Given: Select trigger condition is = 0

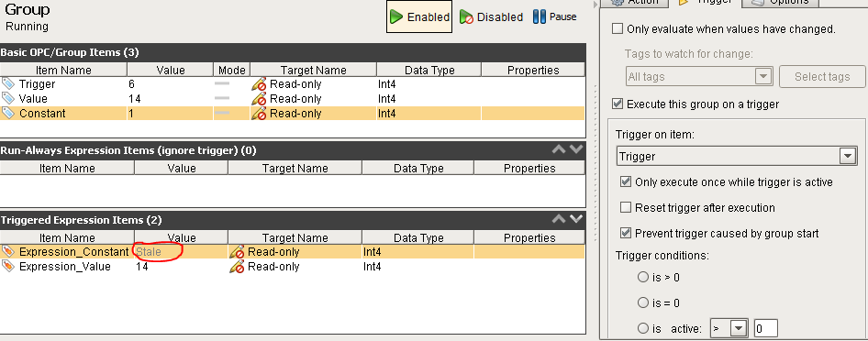Looking at the screenshot, I should pyautogui.click(x=643, y=302).
